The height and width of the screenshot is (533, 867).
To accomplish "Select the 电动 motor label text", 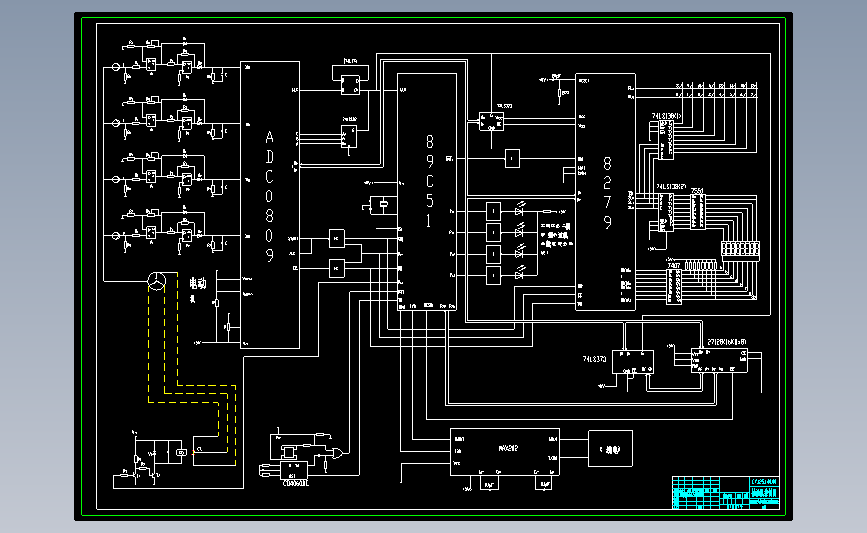I will point(197,284).
